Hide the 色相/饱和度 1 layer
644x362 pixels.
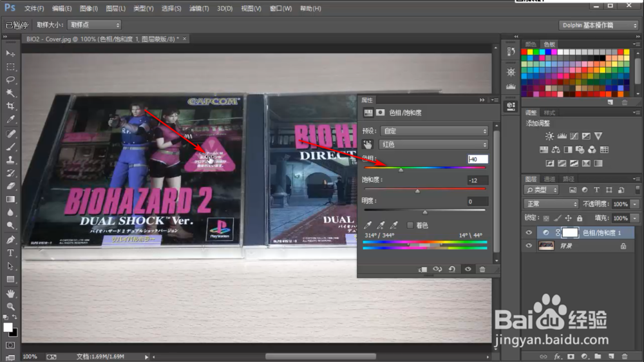click(x=529, y=233)
